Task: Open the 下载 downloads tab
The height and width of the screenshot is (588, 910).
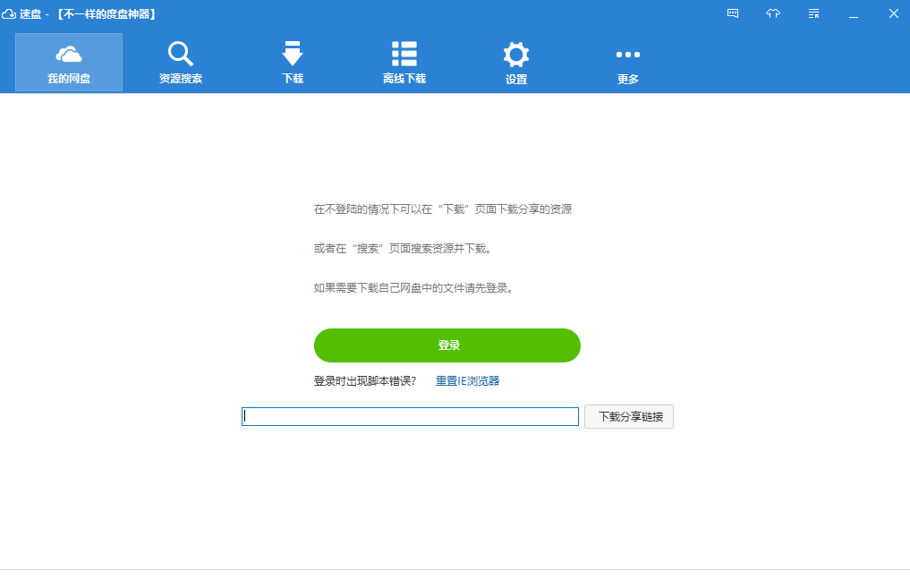Action: point(293,62)
